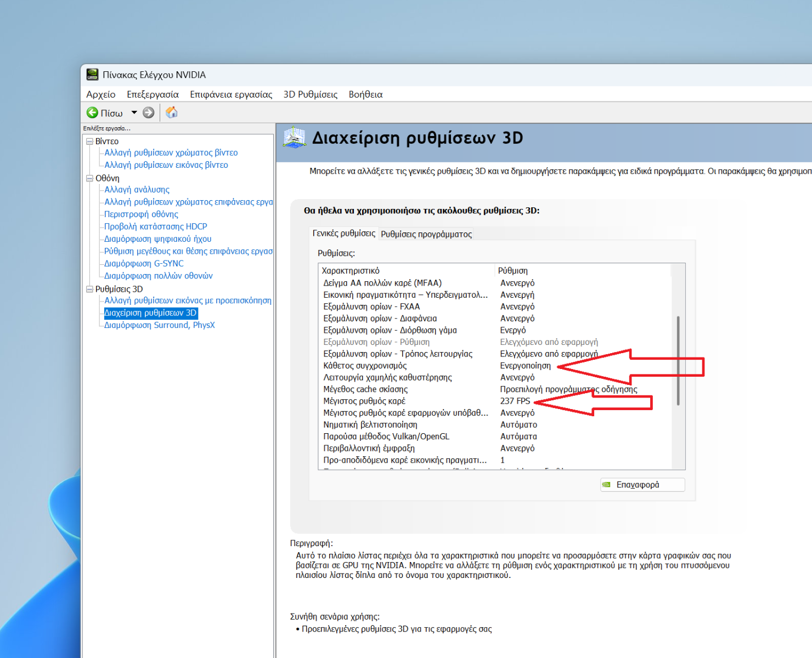812x658 pixels.
Task: Open Προβολή κατάστασης HDCP link
Action: coord(156,226)
